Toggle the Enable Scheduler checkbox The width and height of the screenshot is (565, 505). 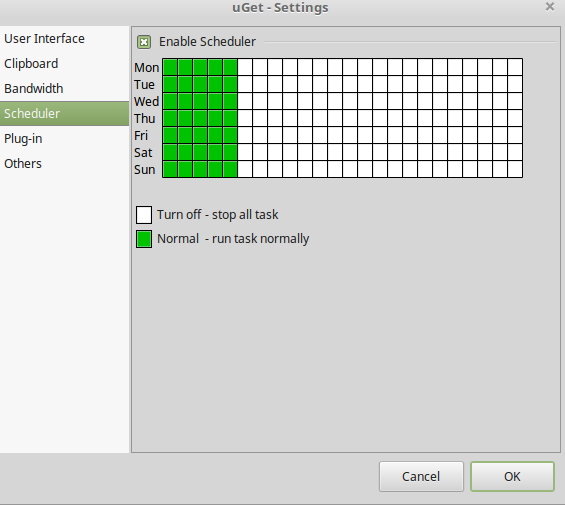pos(144,42)
